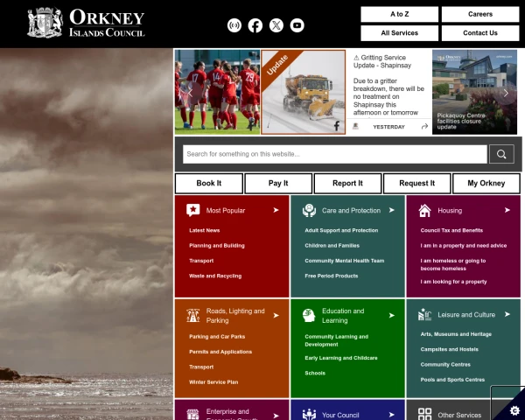Expand Leisure and Culture arrow

(x=507, y=314)
